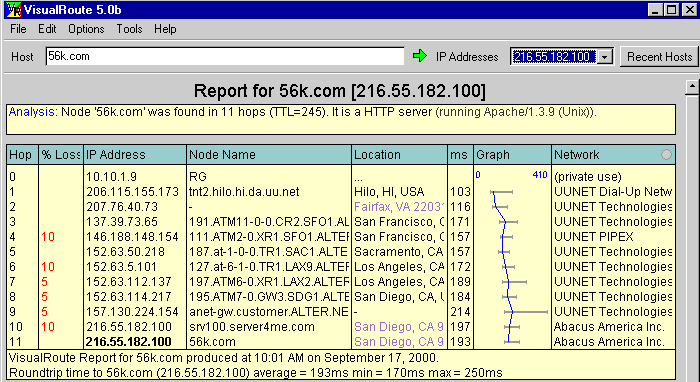Image resolution: width=700 pixels, height=382 pixels.
Task: Click node name anet-gw.customer.ALTER.NE
Action: pyautogui.click(x=269, y=312)
